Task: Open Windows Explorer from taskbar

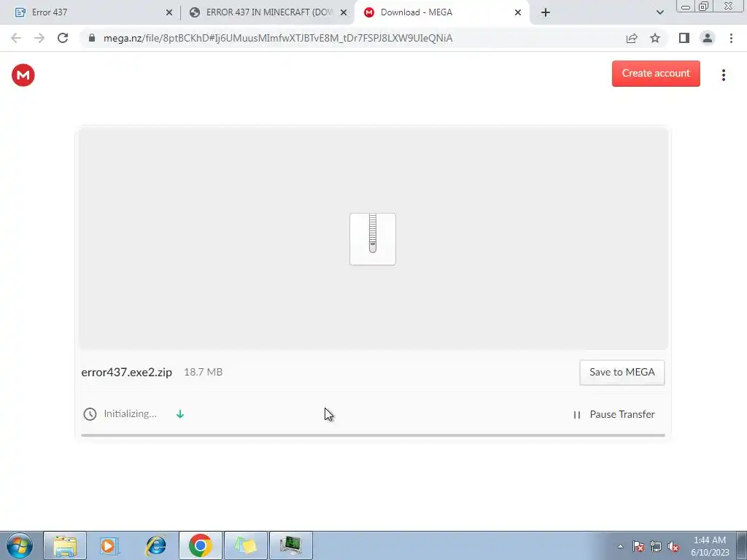Action: (x=65, y=545)
